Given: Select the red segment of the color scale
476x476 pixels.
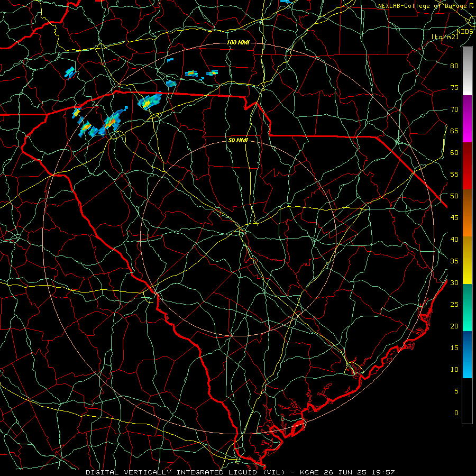Looking at the screenshot, I should [x=467, y=166].
